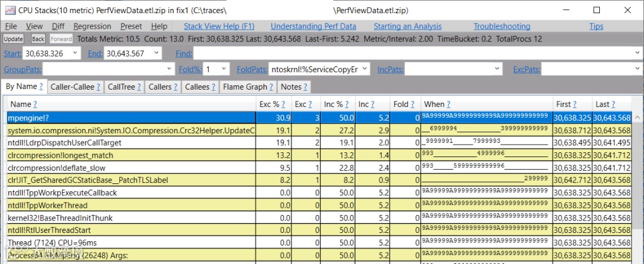Open Starting an Analysis link
The width and height of the screenshot is (644, 264).
[x=407, y=26]
